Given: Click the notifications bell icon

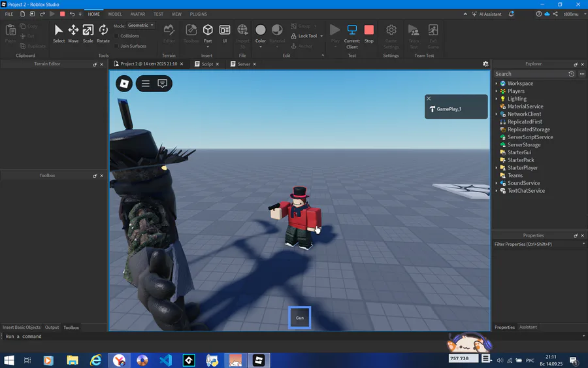Looking at the screenshot, I should coord(511,14).
